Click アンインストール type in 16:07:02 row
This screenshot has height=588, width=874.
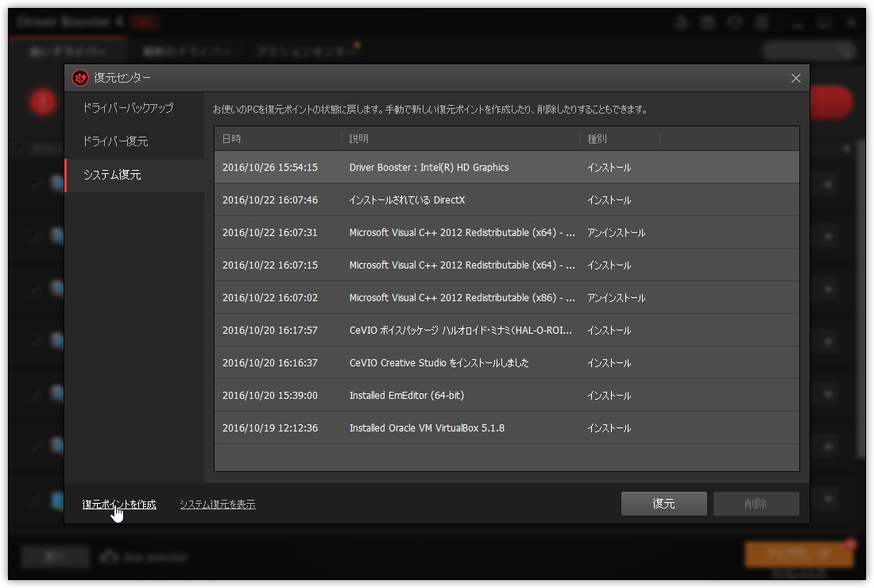[x=616, y=298]
